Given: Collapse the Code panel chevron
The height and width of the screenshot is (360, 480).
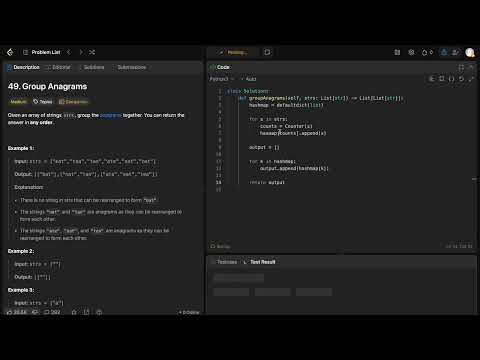Looking at the screenshot, I should click(x=471, y=67).
